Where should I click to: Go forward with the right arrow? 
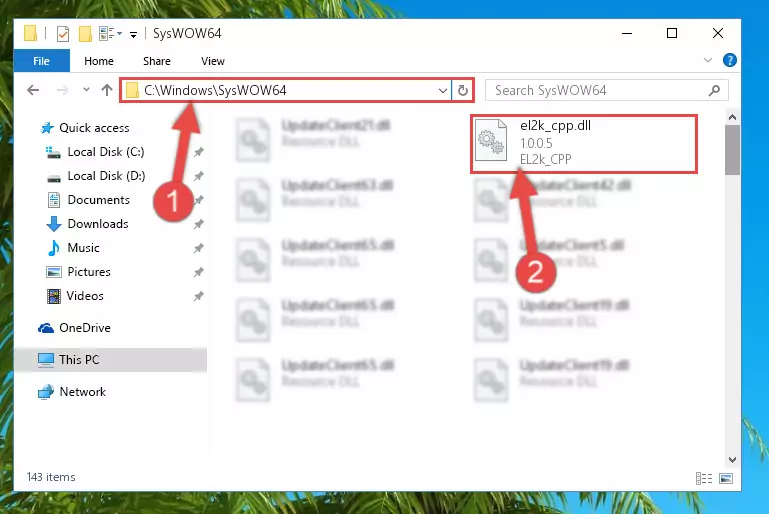click(62, 90)
